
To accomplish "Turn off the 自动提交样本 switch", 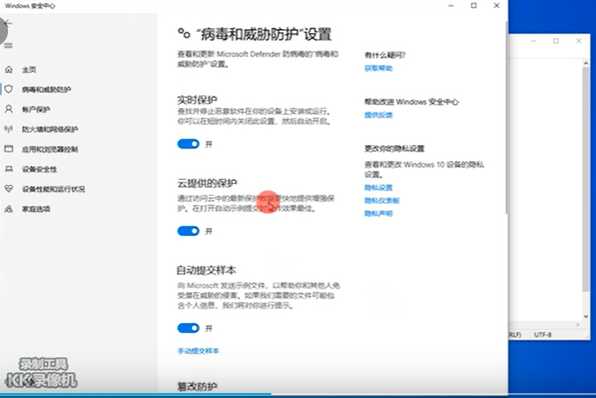I will pyautogui.click(x=188, y=328).
